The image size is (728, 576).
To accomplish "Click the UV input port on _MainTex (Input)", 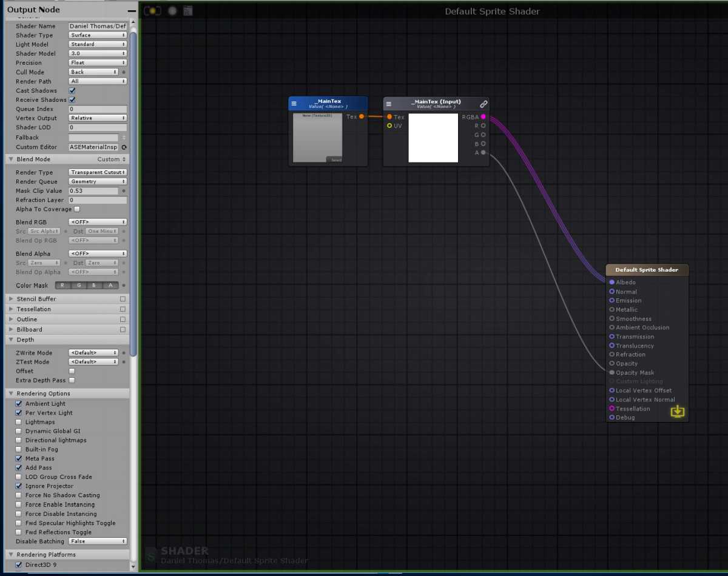I will point(389,126).
